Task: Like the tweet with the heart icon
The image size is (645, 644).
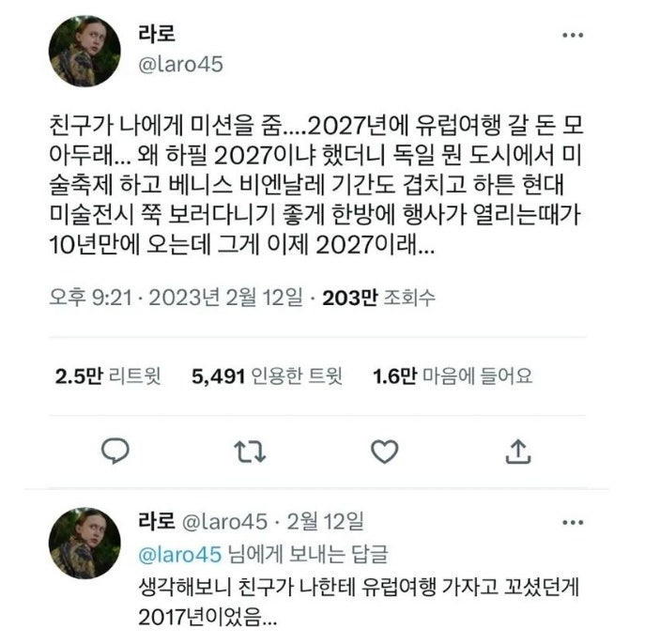Action: click(x=385, y=452)
